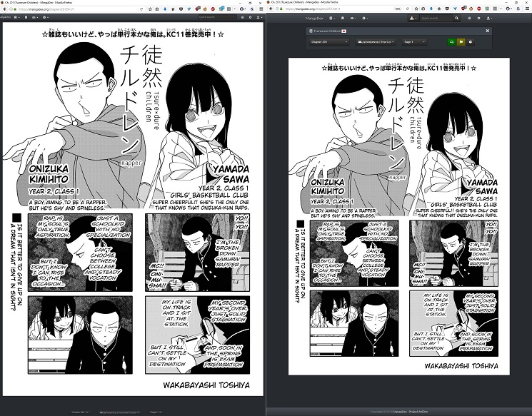Click the Quick search field in the left window

pyautogui.click(x=218, y=17)
